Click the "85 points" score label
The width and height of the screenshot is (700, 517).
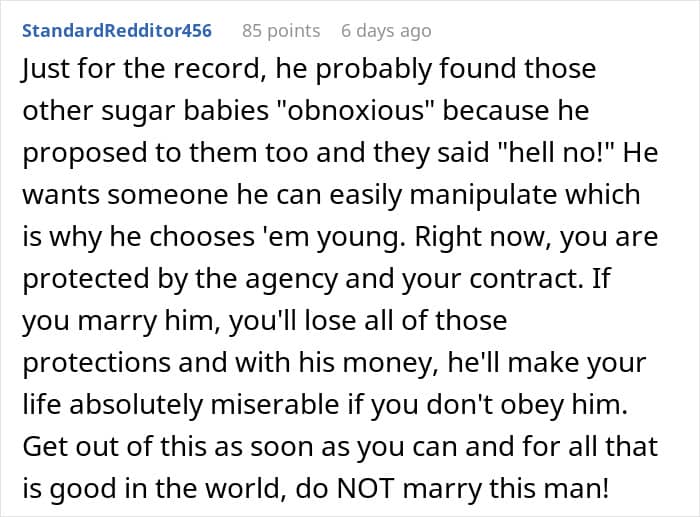[x=281, y=30]
